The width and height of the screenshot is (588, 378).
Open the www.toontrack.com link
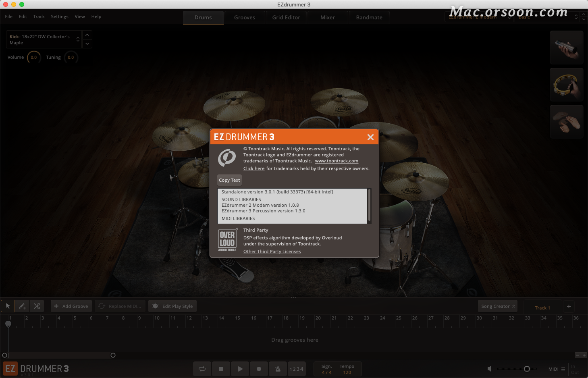(337, 161)
